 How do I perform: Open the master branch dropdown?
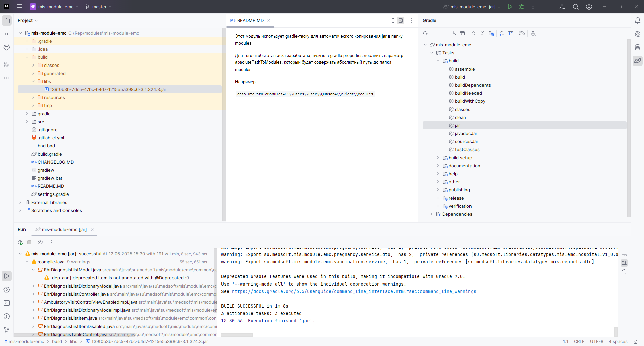[98, 7]
